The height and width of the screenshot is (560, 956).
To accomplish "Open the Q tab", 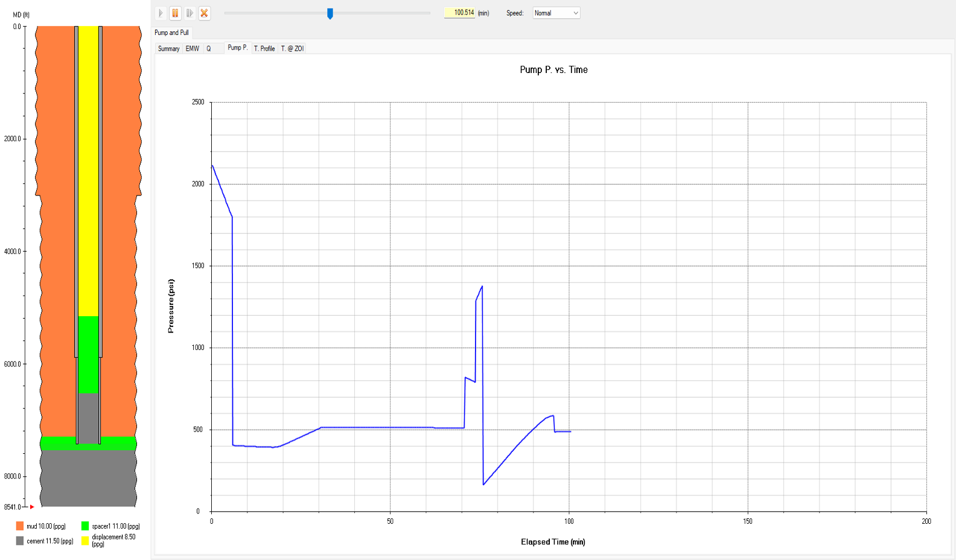I will pyautogui.click(x=209, y=49).
